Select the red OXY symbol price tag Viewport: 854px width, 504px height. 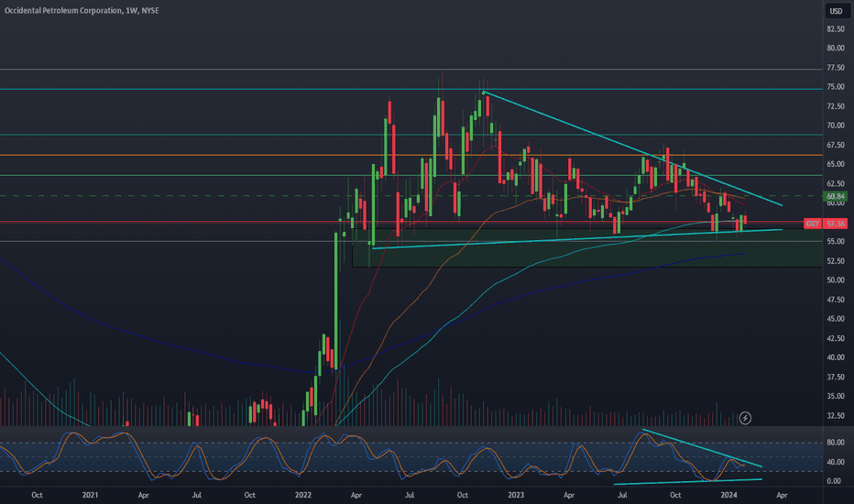click(x=813, y=224)
